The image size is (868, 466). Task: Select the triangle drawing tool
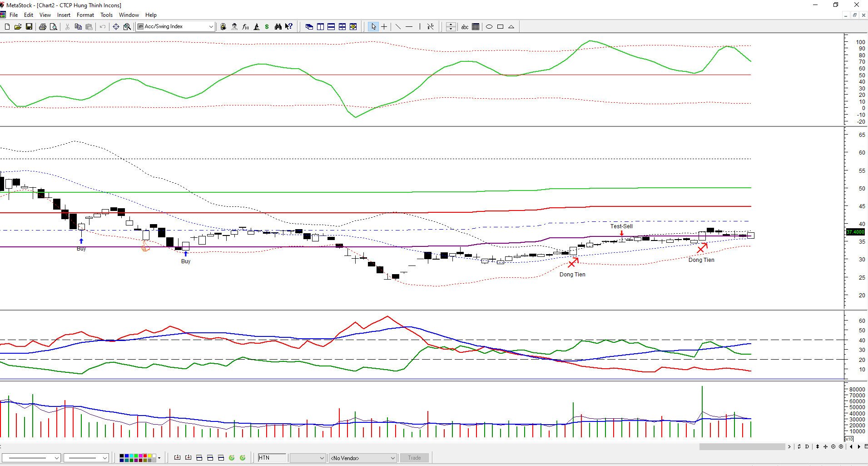tap(511, 27)
